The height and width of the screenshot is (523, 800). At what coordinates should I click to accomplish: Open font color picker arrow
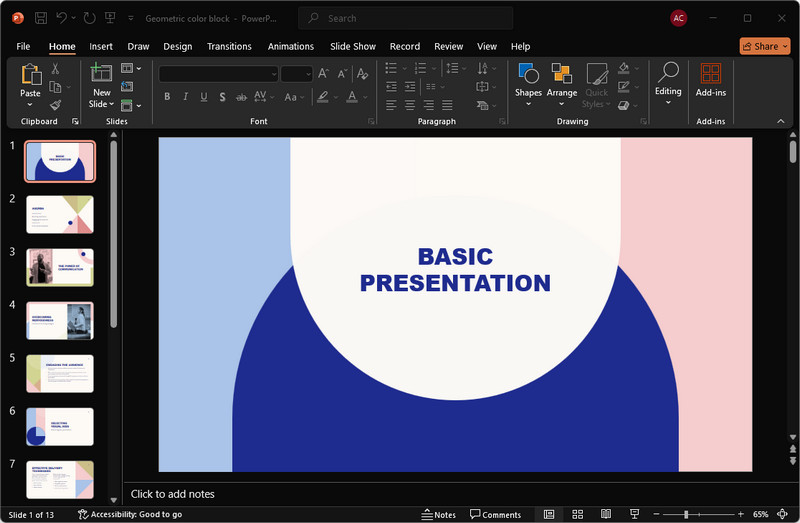(x=365, y=97)
